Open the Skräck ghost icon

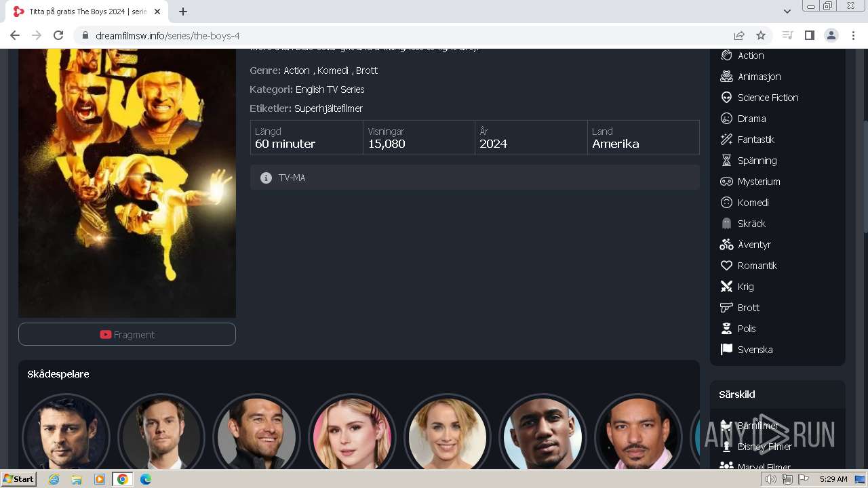pyautogui.click(x=726, y=224)
